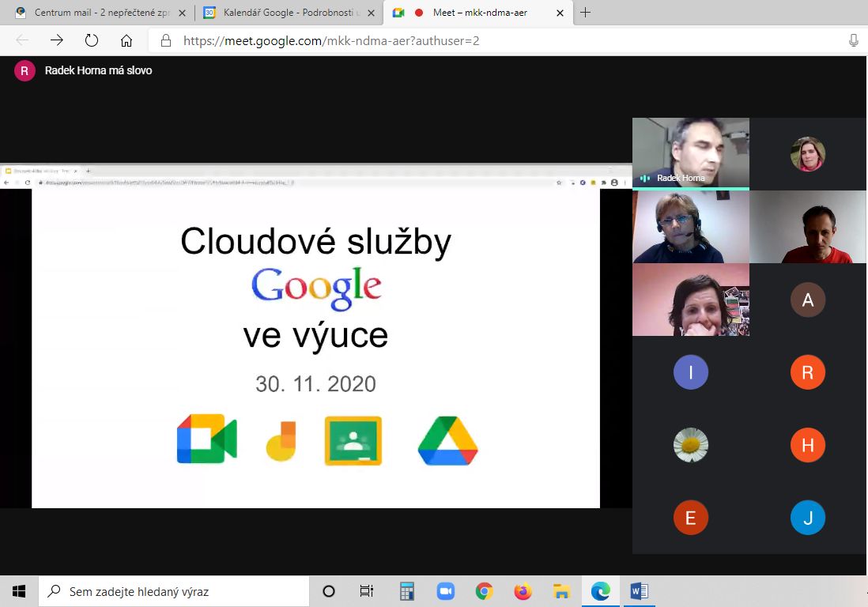Open Microsoft Word from the taskbar
This screenshot has width=868, height=607.
point(639,590)
